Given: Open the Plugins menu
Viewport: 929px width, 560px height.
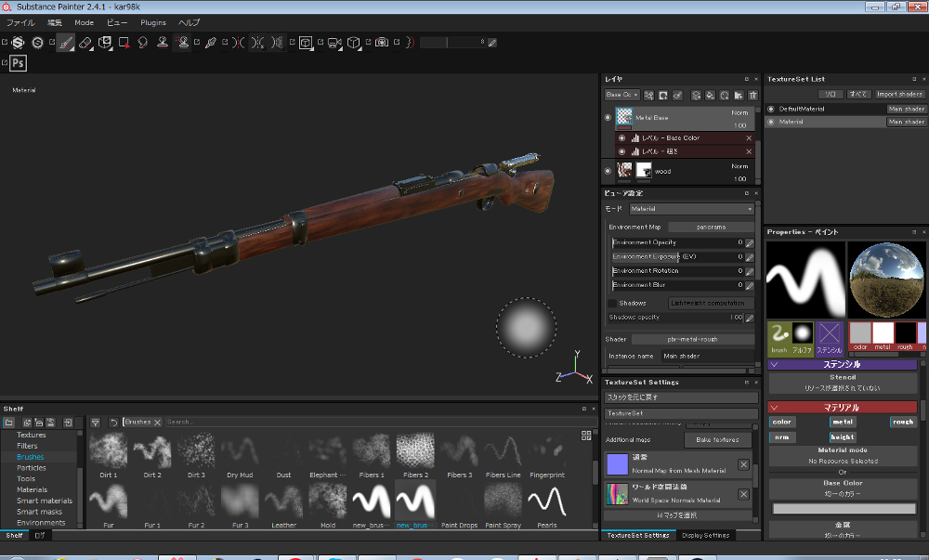Looking at the screenshot, I should (153, 22).
